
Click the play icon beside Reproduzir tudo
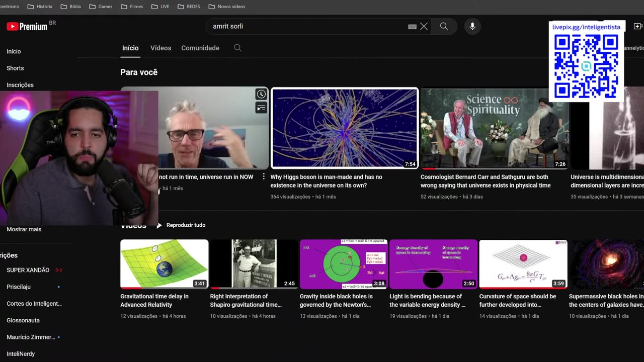[159, 225]
